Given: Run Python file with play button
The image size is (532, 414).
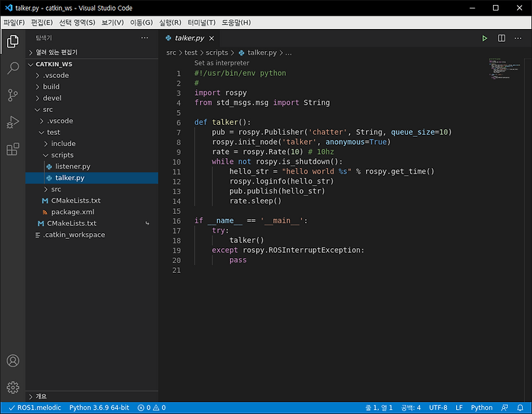Looking at the screenshot, I should [x=484, y=38].
